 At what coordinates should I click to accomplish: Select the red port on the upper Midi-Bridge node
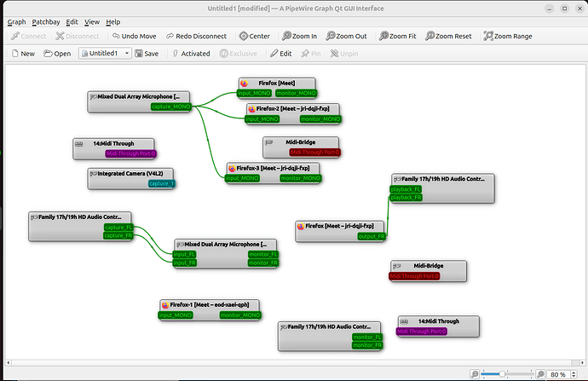pos(314,153)
